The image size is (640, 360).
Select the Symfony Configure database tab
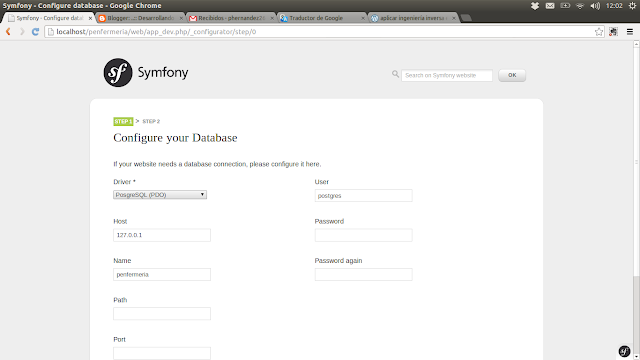pos(49,18)
